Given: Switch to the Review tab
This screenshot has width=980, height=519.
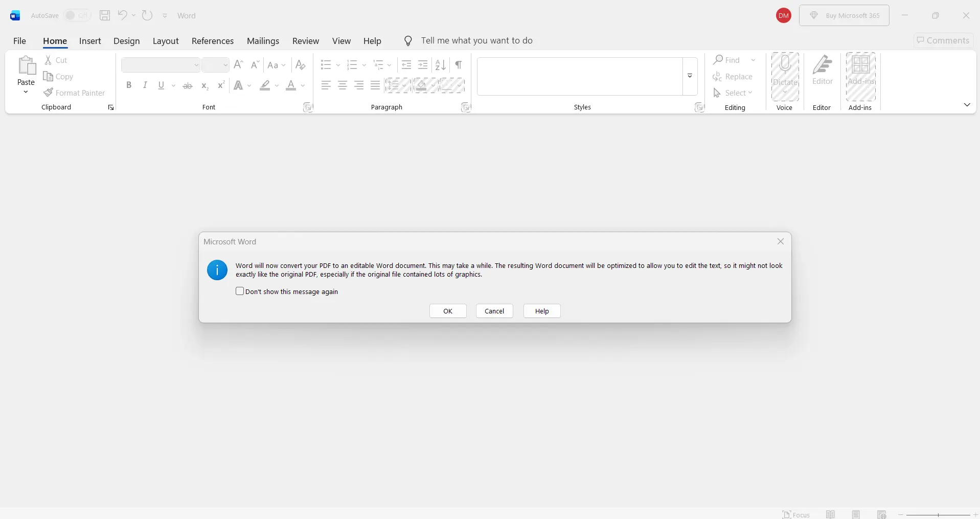Looking at the screenshot, I should (306, 41).
